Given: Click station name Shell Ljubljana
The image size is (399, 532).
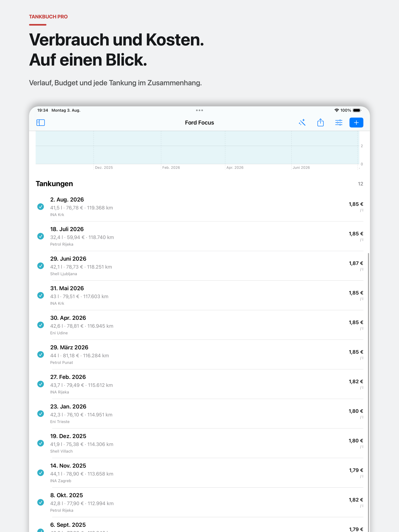Looking at the screenshot, I should point(63,274).
